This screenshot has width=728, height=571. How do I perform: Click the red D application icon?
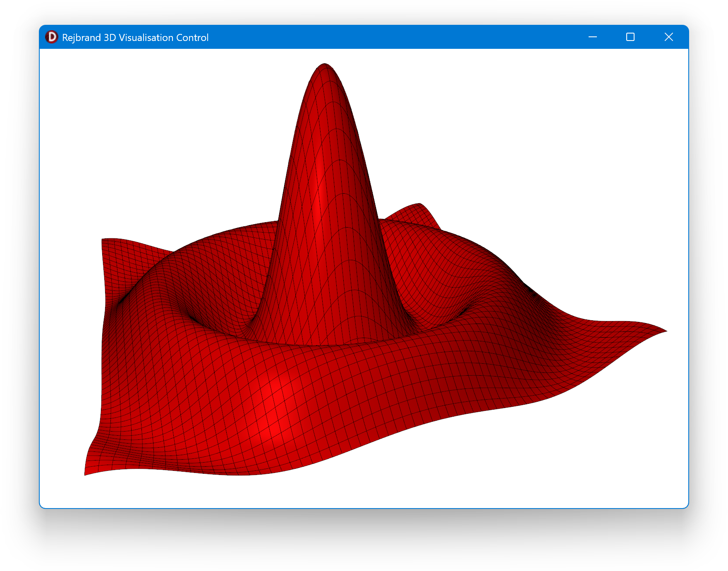tap(52, 37)
